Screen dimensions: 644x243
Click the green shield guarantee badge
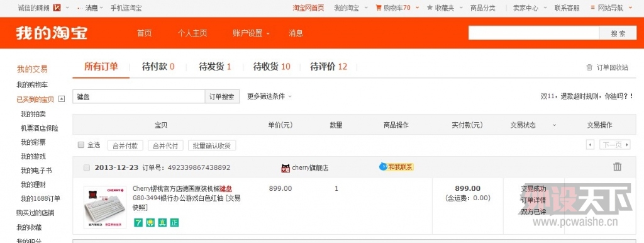click(x=150, y=222)
